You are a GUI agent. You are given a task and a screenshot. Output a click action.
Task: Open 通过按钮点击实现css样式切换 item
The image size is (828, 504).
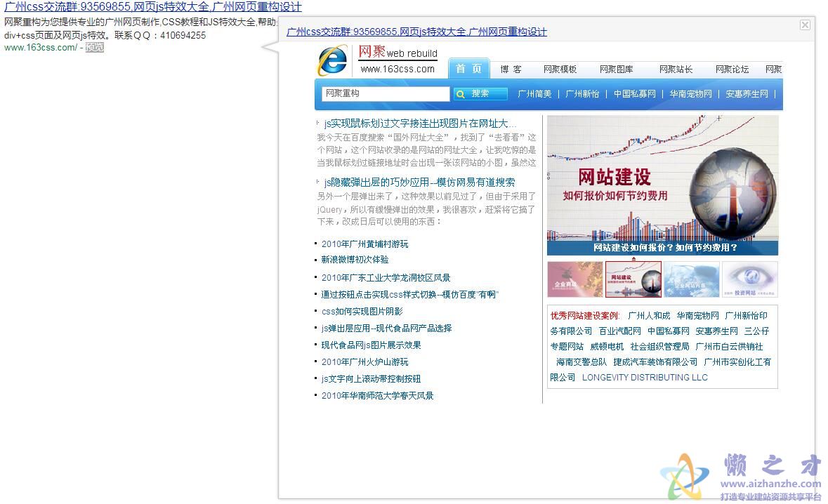click(x=409, y=295)
